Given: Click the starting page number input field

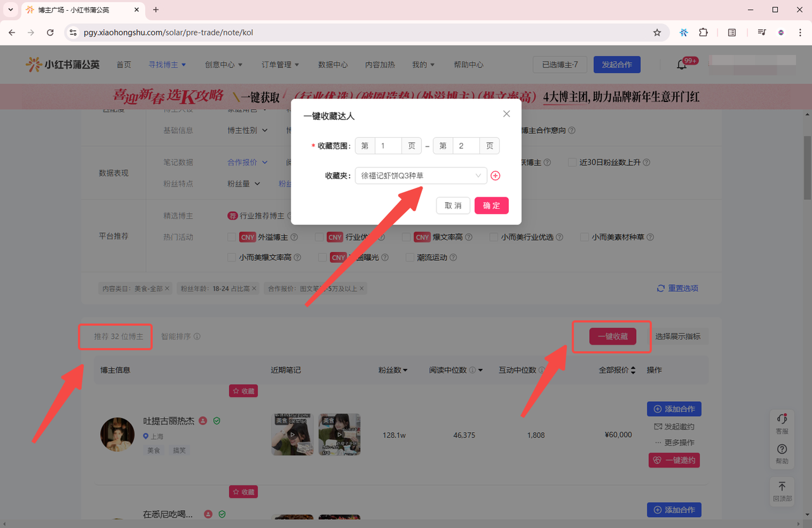Looking at the screenshot, I should pyautogui.click(x=388, y=146).
